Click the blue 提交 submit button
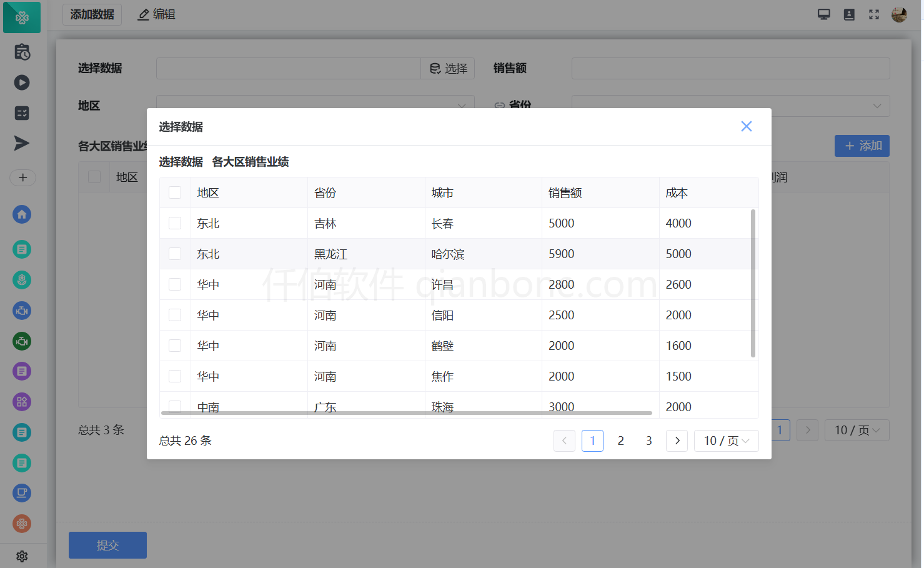Viewport: 924px width, 568px height. 107,545
